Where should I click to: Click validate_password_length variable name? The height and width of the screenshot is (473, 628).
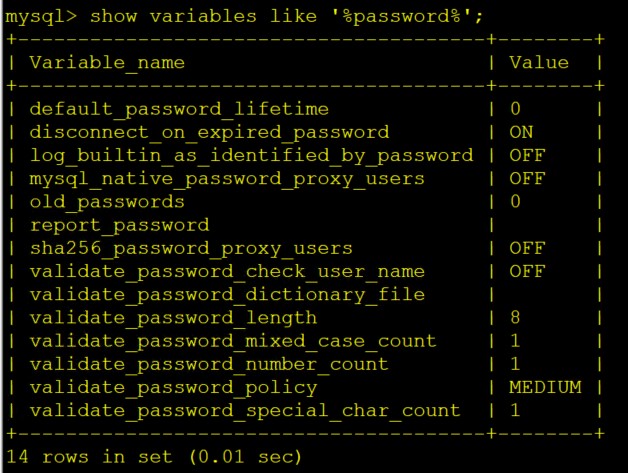pyautogui.click(x=173, y=317)
